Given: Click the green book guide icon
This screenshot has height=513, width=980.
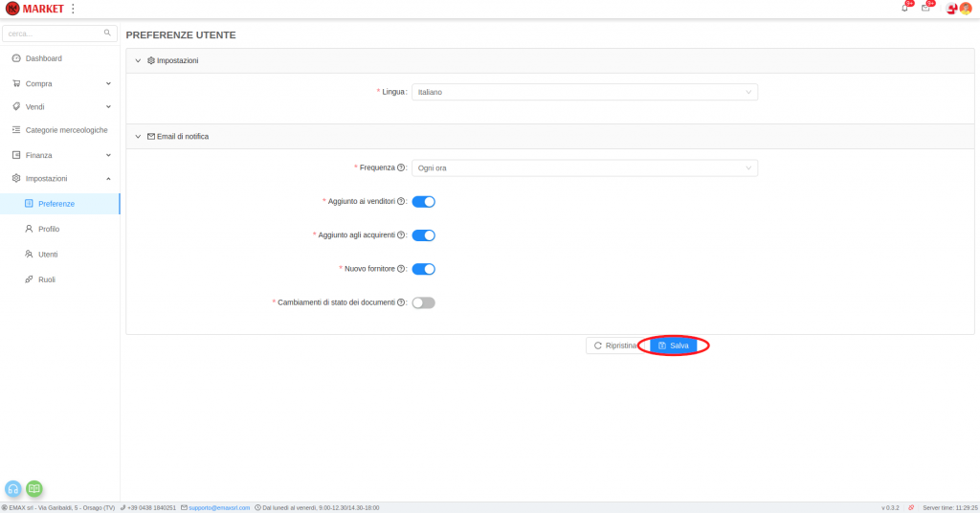Looking at the screenshot, I should tap(34, 488).
